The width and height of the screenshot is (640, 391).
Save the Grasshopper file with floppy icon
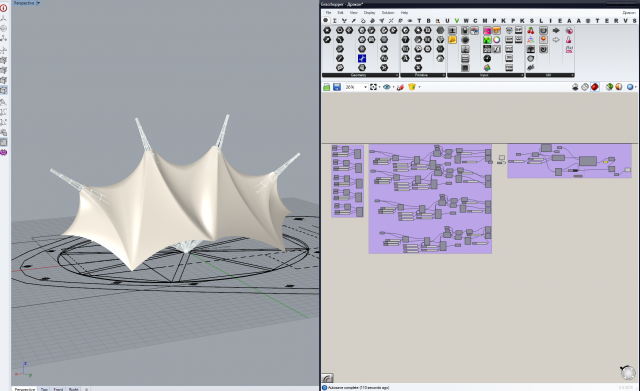pyautogui.click(x=337, y=87)
